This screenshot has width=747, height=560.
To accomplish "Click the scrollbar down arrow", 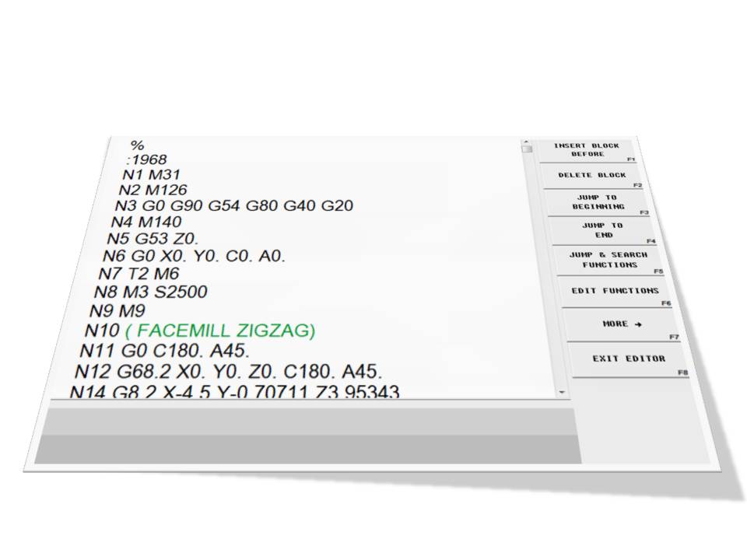I will (562, 392).
